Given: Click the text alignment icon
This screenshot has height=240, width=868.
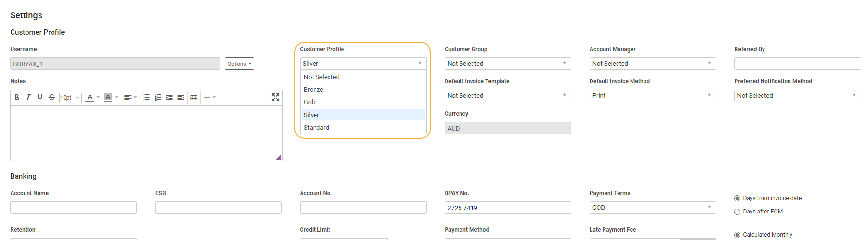Looking at the screenshot, I should pyautogui.click(x=128, y=97).
